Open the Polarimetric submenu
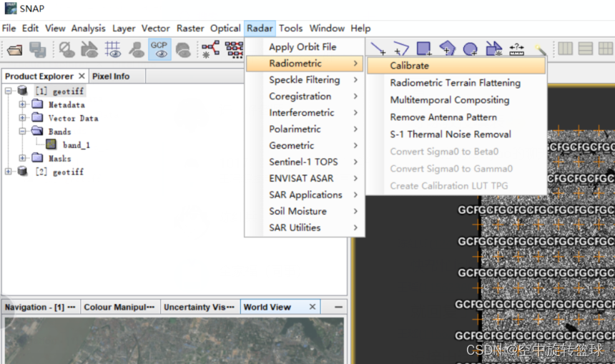This screenshot has width=615, height=364. coord(305,129)
